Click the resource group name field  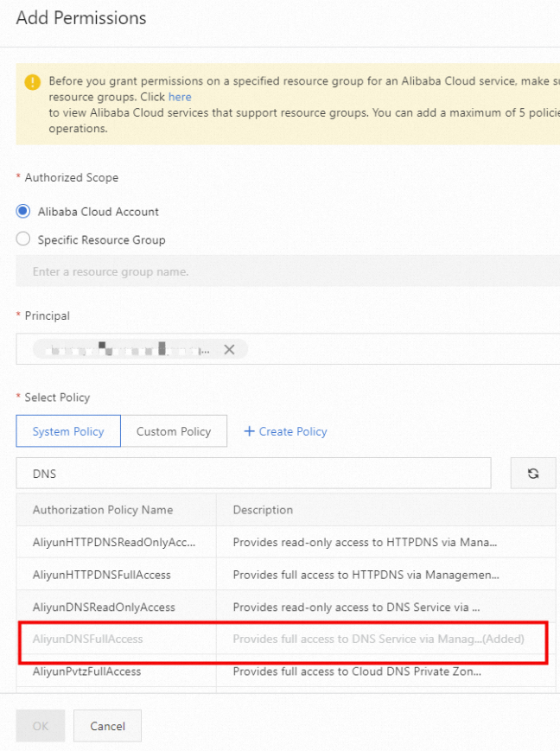coord(288,271)
